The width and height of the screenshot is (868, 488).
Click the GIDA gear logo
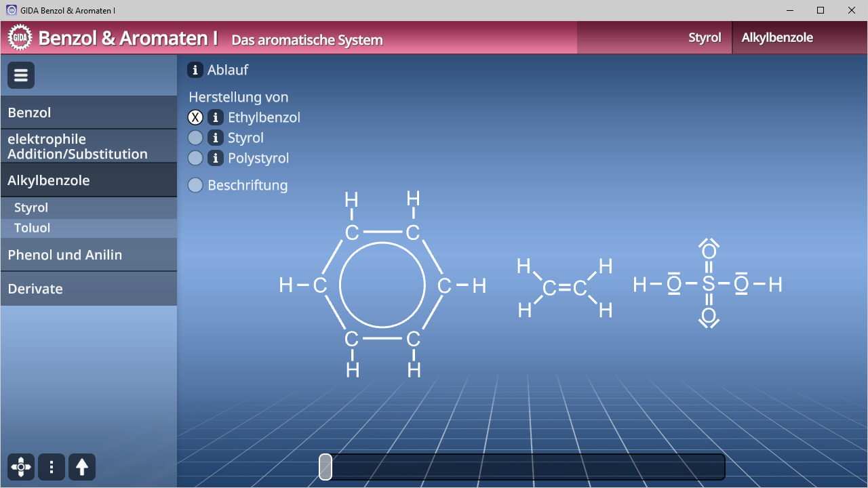tap(20, 37)
